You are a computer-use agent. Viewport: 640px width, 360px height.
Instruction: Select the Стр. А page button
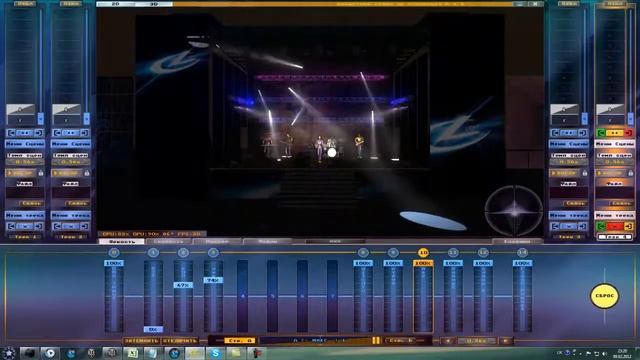click(x=240, y=340)
